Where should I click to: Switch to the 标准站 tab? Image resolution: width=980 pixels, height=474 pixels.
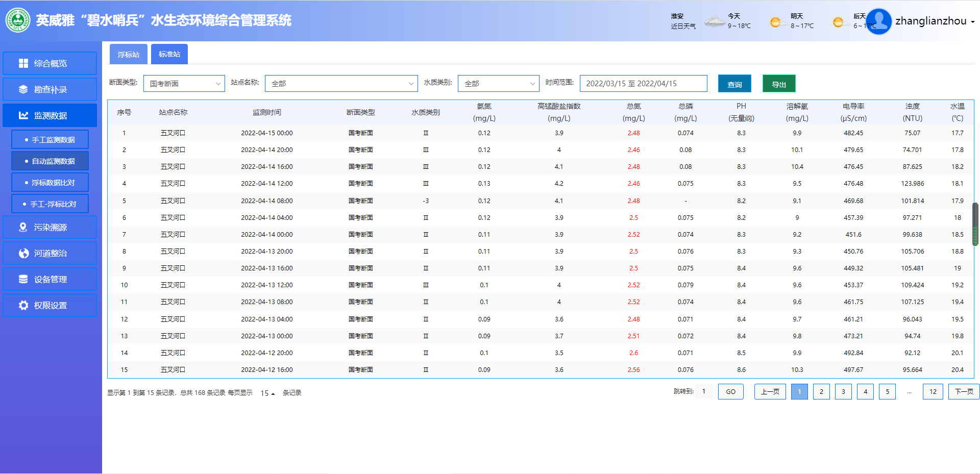169,54
